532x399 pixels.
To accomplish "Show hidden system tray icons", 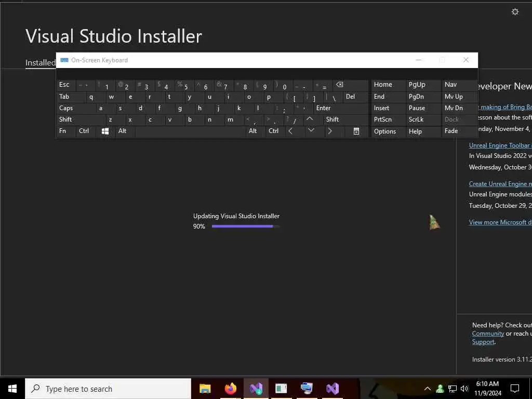I will 428,389.
